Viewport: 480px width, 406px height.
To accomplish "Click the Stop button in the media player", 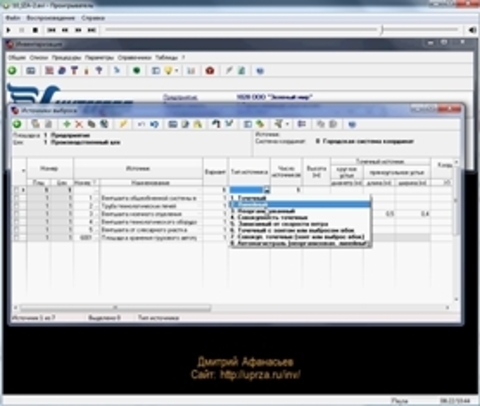I will (35, 30).
